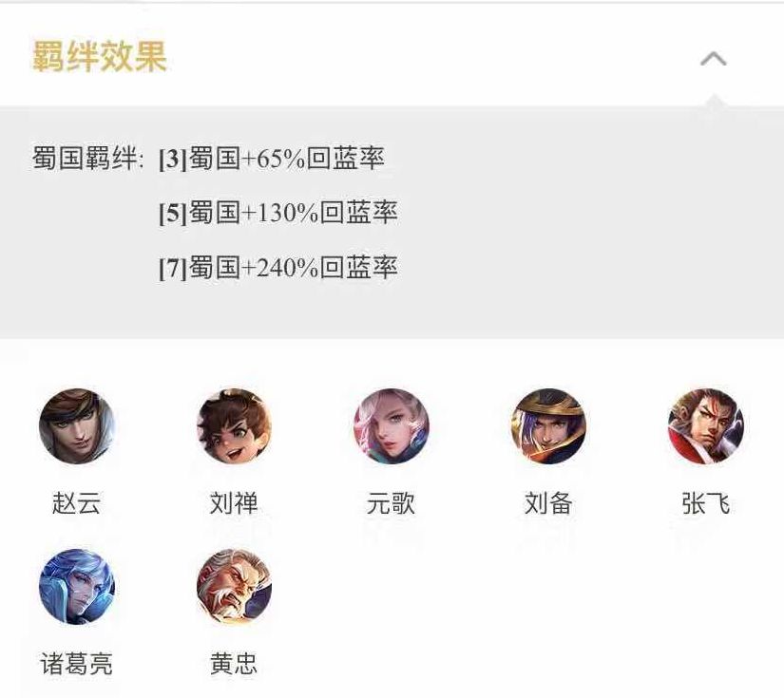Image resolution: width=784 pixels, height=698 pixels.
Task: Select the 黄忠 hero avatar
Action: [234, 587]
